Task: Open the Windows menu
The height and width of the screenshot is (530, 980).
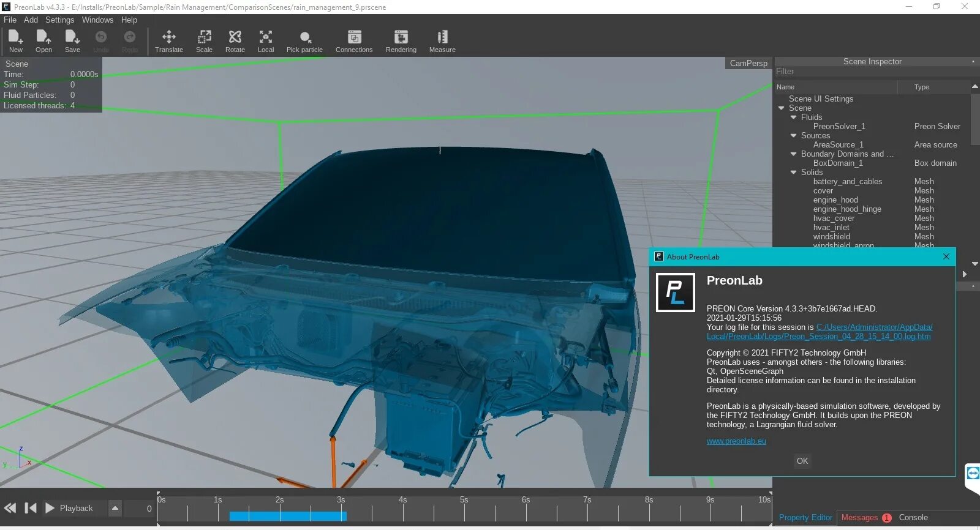Action: point(97,20)
